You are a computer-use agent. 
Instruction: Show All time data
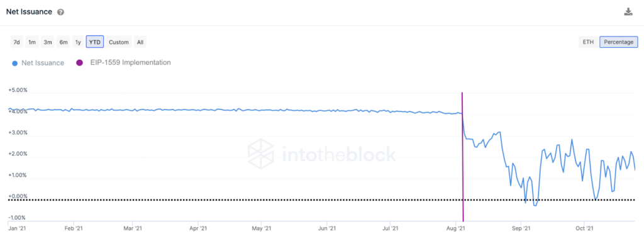(140, 42)
